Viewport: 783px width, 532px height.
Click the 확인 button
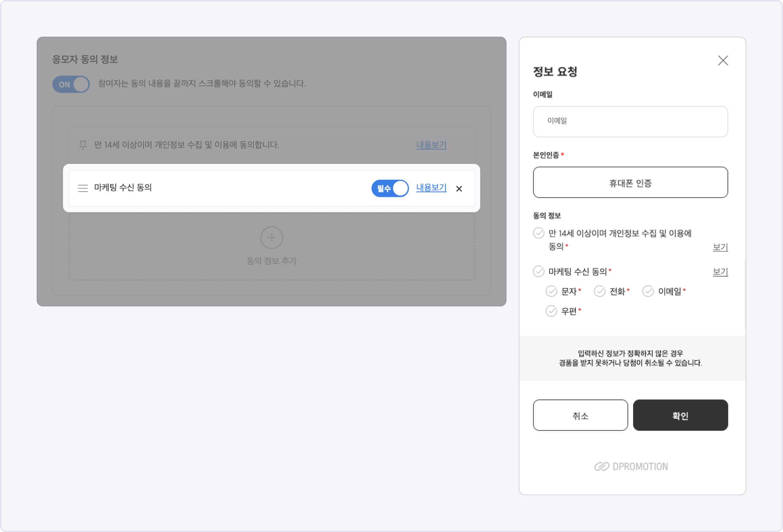(x=680, y=415)
